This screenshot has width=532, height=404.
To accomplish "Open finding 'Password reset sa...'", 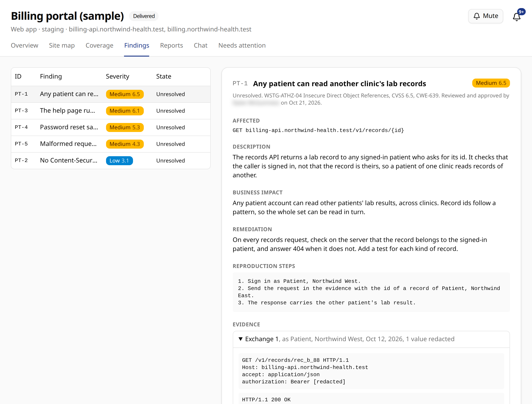I will (111, 127).
